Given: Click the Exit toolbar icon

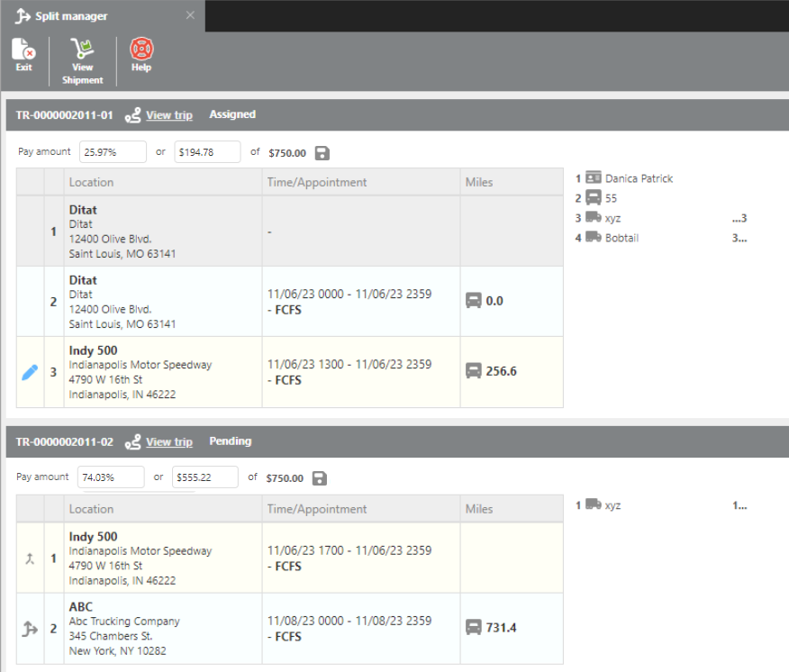Looking at the screenshot, I should [23, 55].
